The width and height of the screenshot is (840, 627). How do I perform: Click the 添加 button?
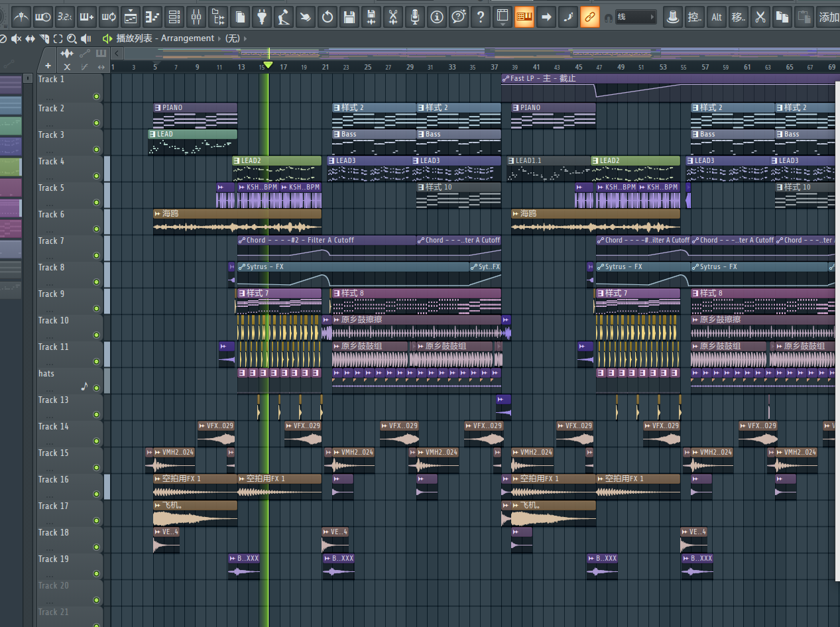click(828, 17)
